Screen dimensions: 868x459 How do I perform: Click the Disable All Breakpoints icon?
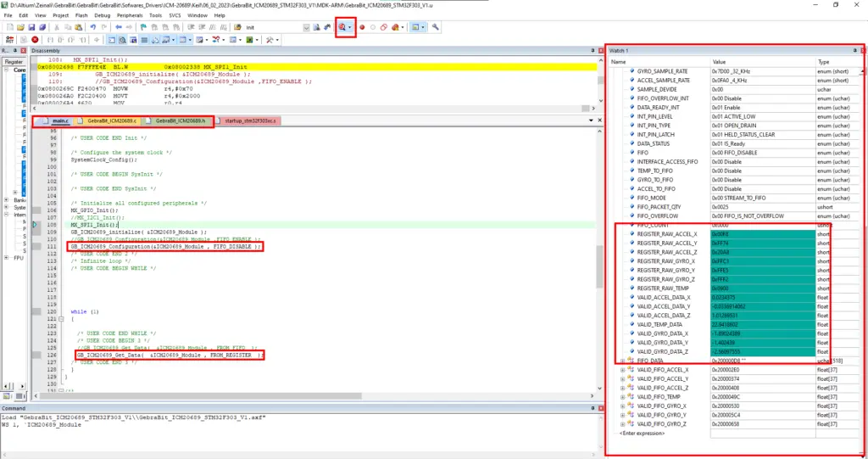point(384,27)
